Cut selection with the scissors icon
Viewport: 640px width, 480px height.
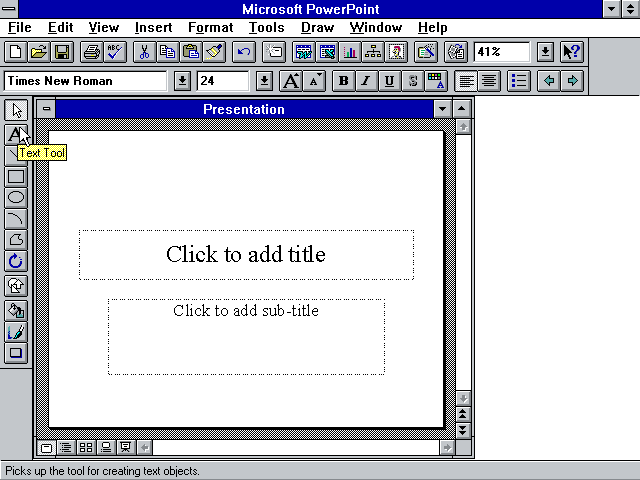[144, 52]
